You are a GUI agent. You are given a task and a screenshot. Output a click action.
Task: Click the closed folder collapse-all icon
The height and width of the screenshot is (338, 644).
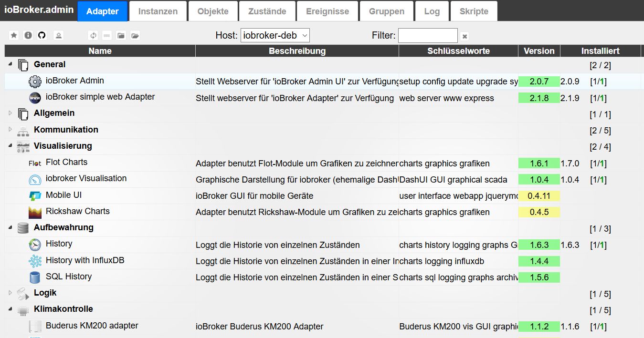[x=121, y=35]
